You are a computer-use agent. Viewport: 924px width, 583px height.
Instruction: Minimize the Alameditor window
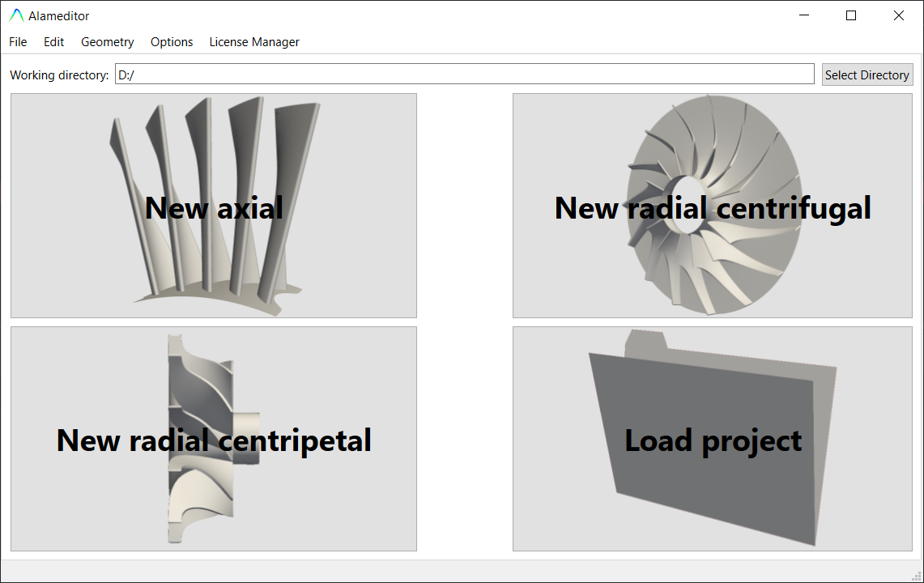point(804,15)
